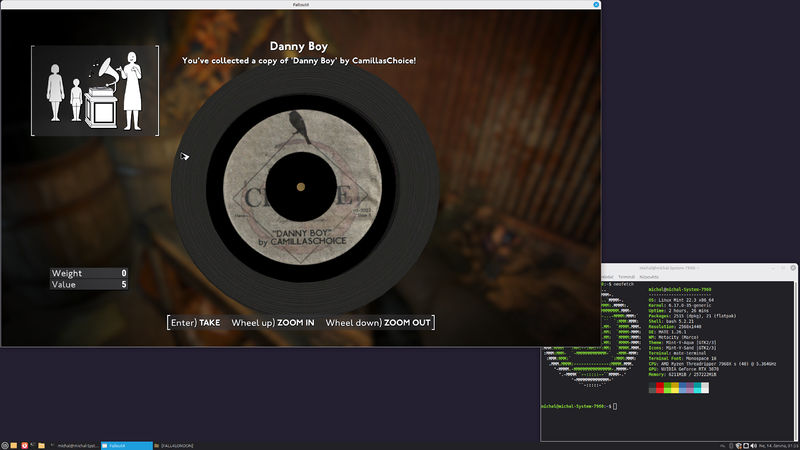This screenshot has width=800, height=450.
Task: Open the Terminál menu in terminal window
Action: (x=626, y=277)
